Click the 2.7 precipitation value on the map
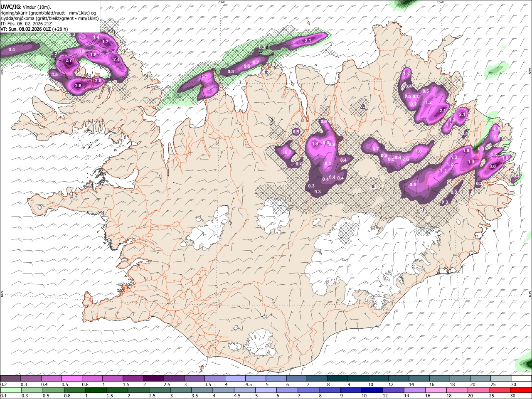Screen dimensions: 532x399 [69, 61]
